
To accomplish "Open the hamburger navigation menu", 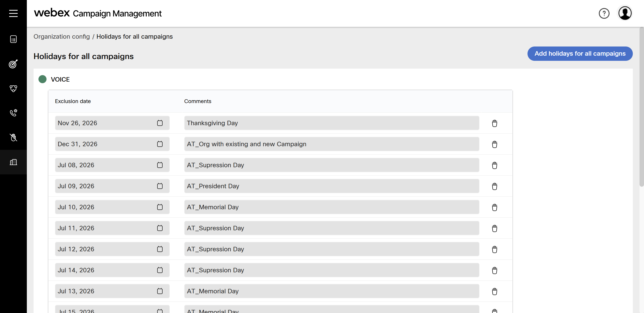I will point(13,13).
